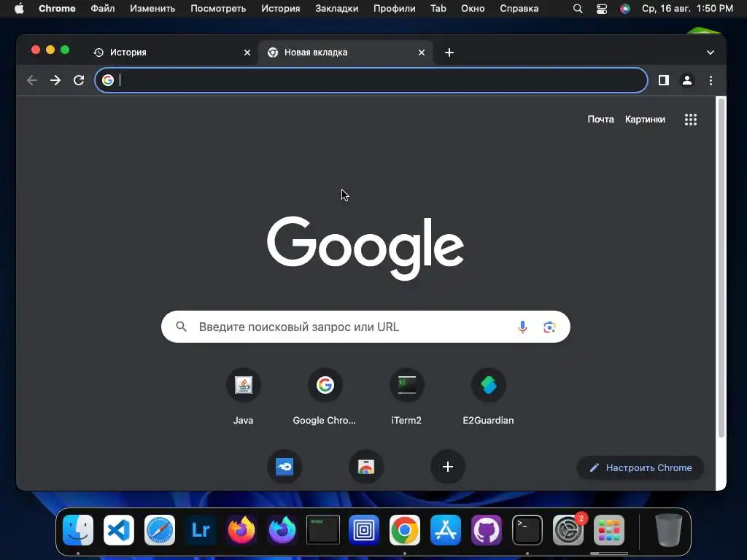Open the blue concentric squares Dock app
The width and height of the screenshot is (747, 560).
[x=364, y=529]
